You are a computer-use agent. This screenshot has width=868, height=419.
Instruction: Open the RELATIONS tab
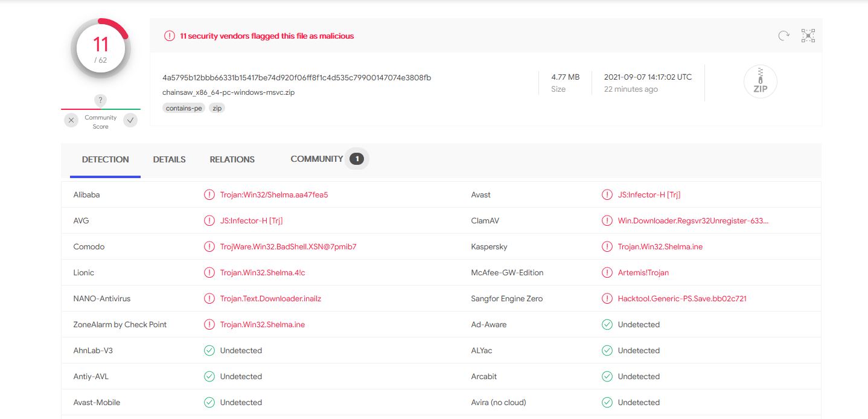point(232,160)
